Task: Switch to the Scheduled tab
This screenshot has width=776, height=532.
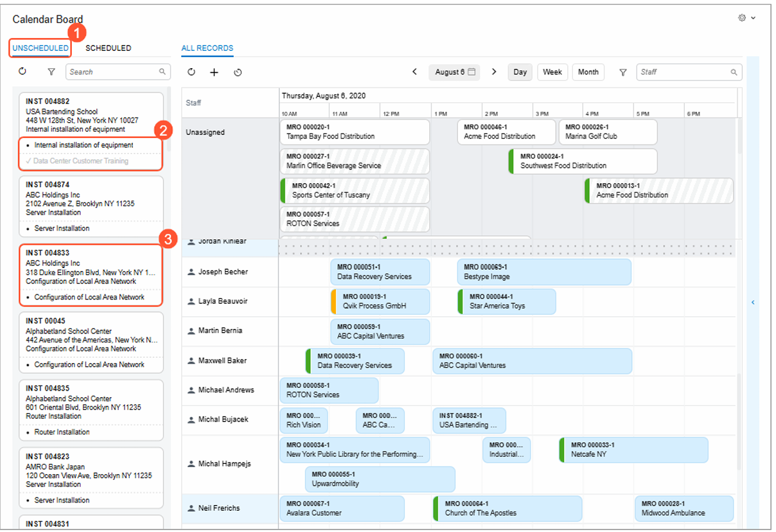Action: [108, 48]
